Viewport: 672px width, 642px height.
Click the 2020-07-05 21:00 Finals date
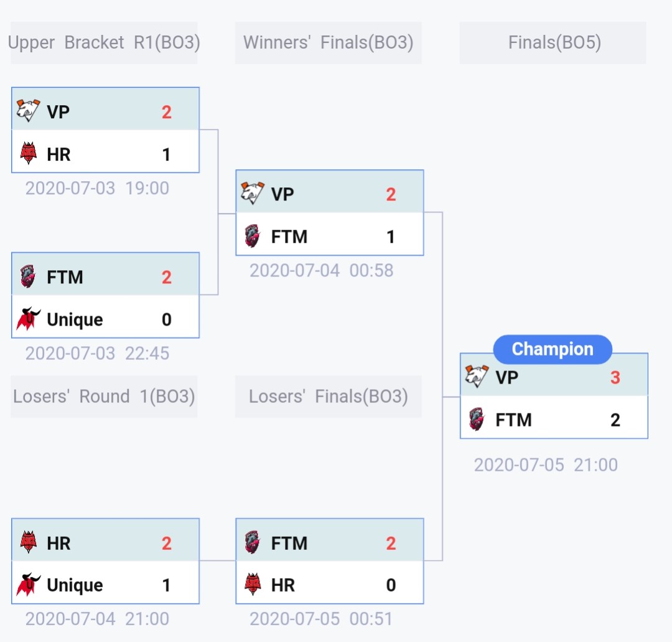coord(546,465)
